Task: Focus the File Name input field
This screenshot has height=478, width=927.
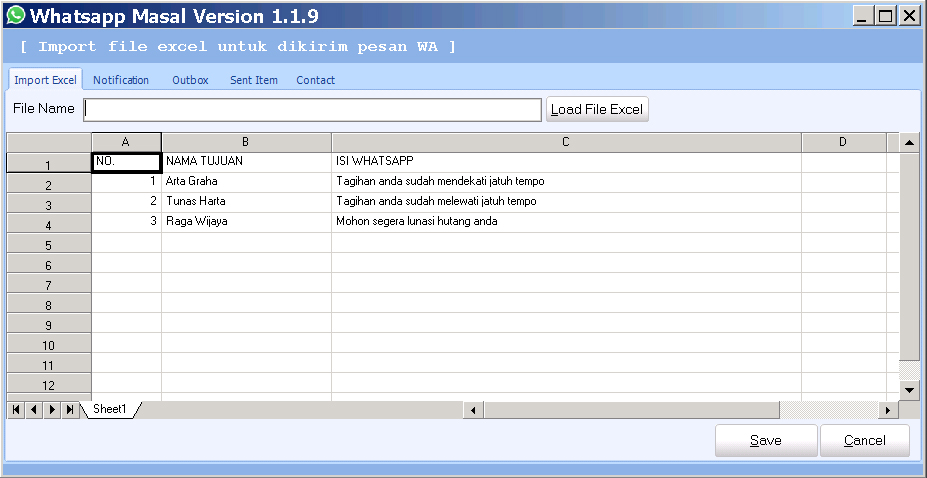Action: 312,110
